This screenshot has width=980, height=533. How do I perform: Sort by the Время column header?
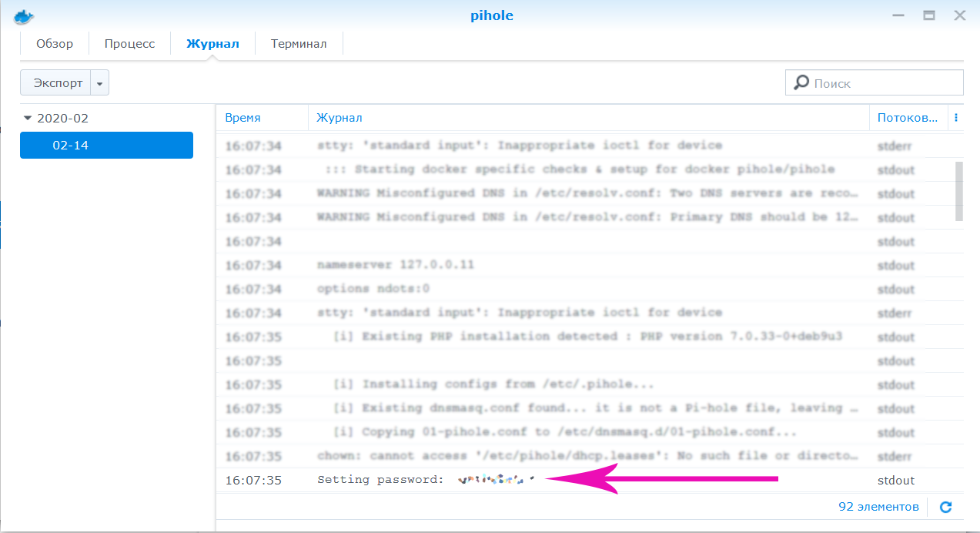(x=262, y=118)
